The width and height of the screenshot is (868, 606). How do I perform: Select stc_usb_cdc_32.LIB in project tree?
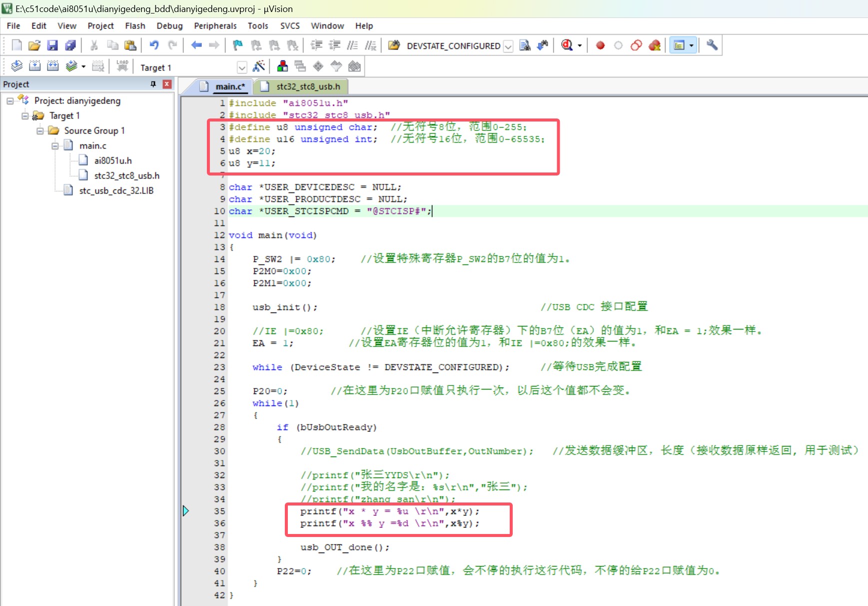pyautogui.click(x=116, y=190)
